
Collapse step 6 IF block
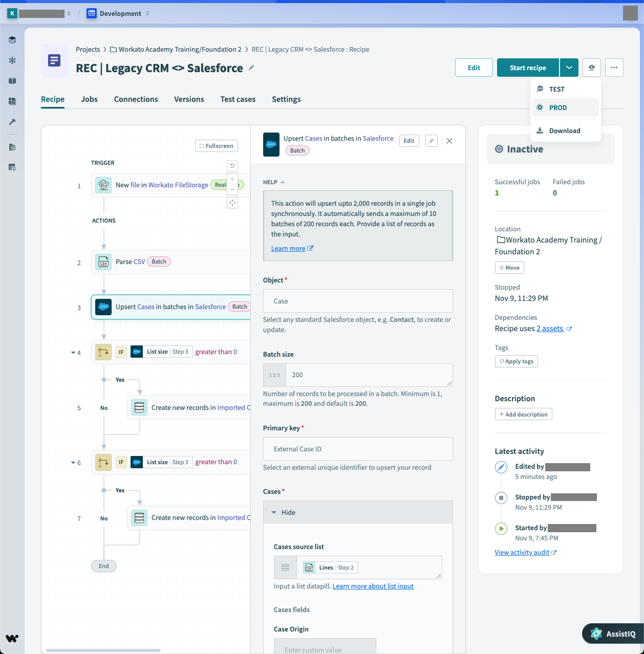tap(73, 463)
